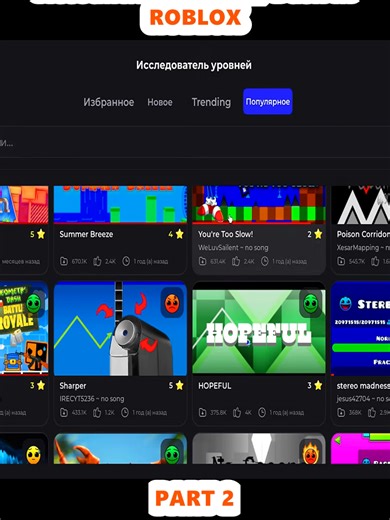Open the stereo madness level thumbnail
Viewport: 390px width, 520px height.
point(360,329)
